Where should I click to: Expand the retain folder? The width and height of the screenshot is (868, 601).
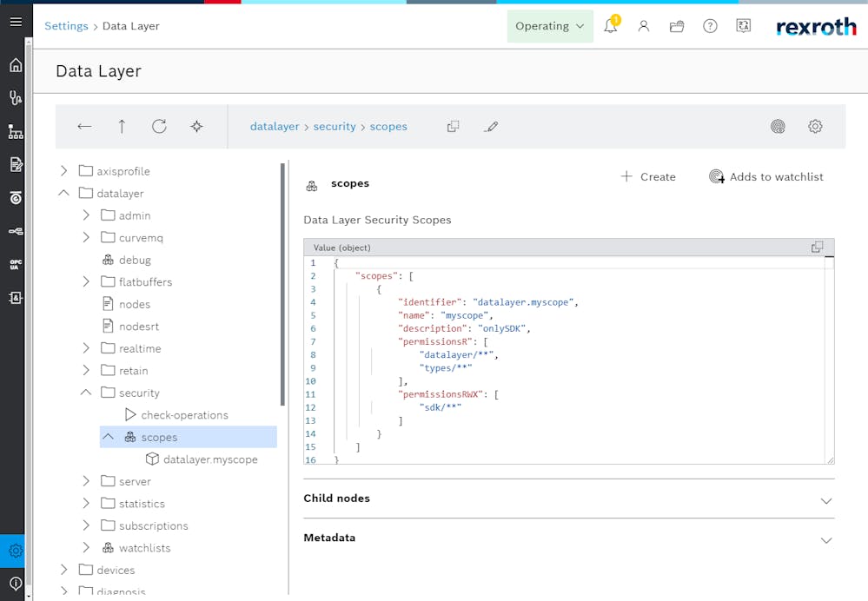[x=86, y=370]
